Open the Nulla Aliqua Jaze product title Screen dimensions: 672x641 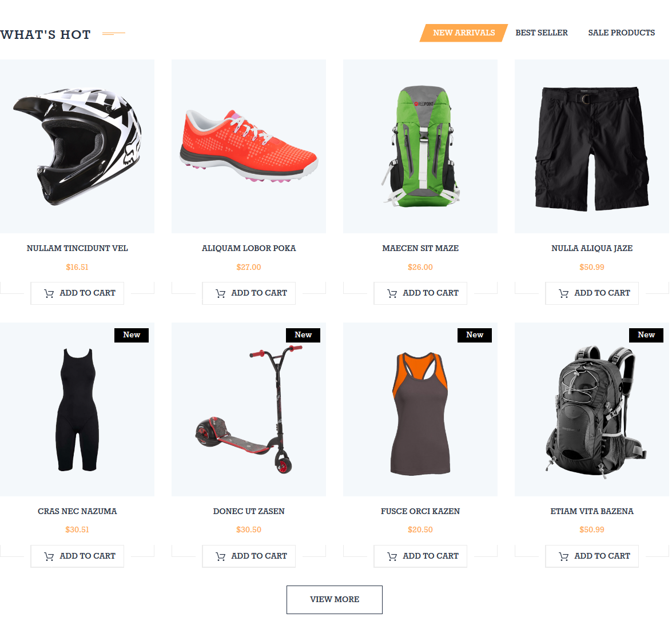point(592,249)
